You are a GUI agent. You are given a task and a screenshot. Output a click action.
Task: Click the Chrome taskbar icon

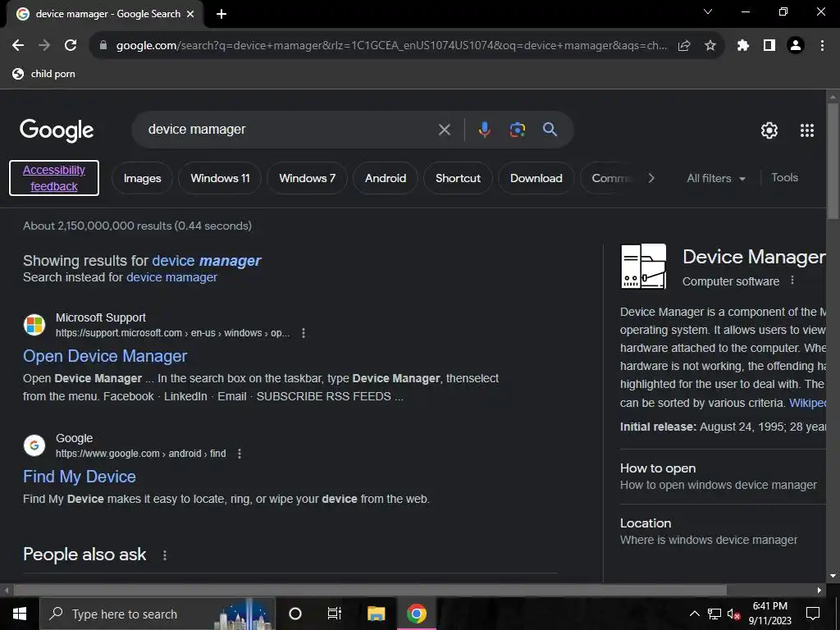(x=416, y=614)
